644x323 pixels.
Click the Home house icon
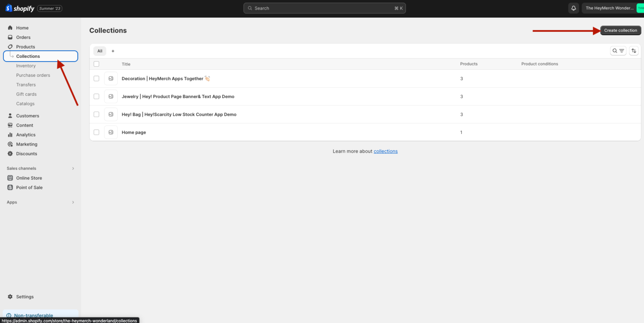(10, 28)
